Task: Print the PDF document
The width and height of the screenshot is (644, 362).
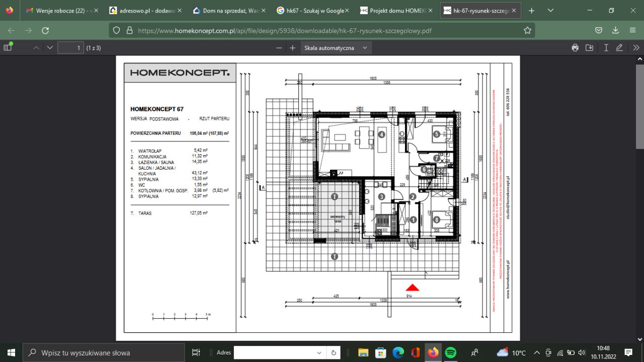Action: click(575, 48)
